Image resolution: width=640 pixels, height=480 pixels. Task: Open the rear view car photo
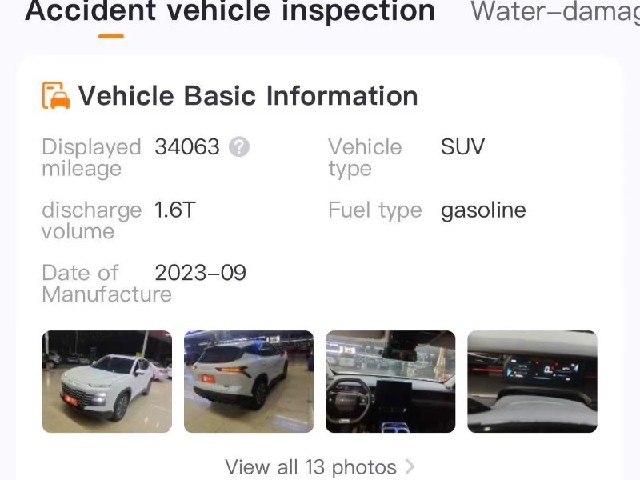[x=249, y=381]
